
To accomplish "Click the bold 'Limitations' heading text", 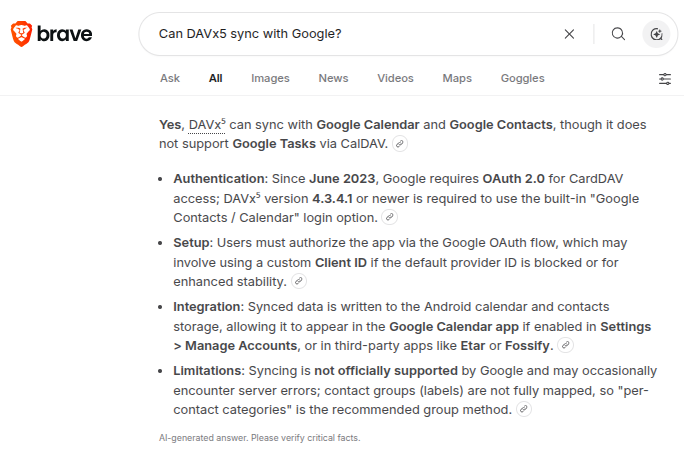I will pos(207,371).
